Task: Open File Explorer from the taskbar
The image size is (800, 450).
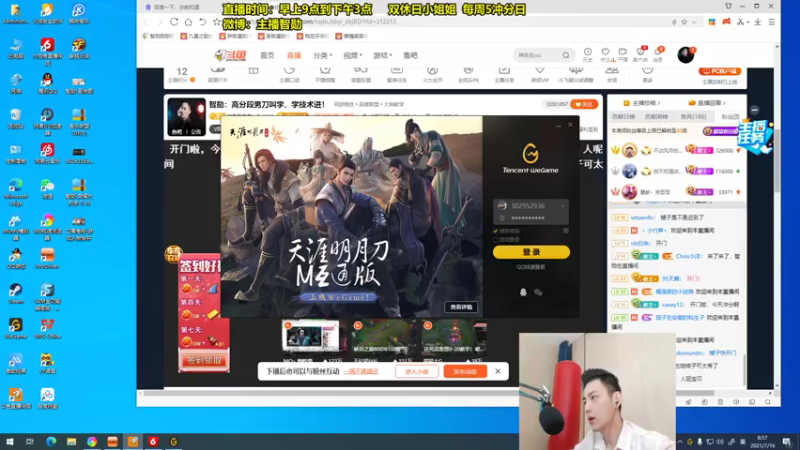Action: [71, 441]
